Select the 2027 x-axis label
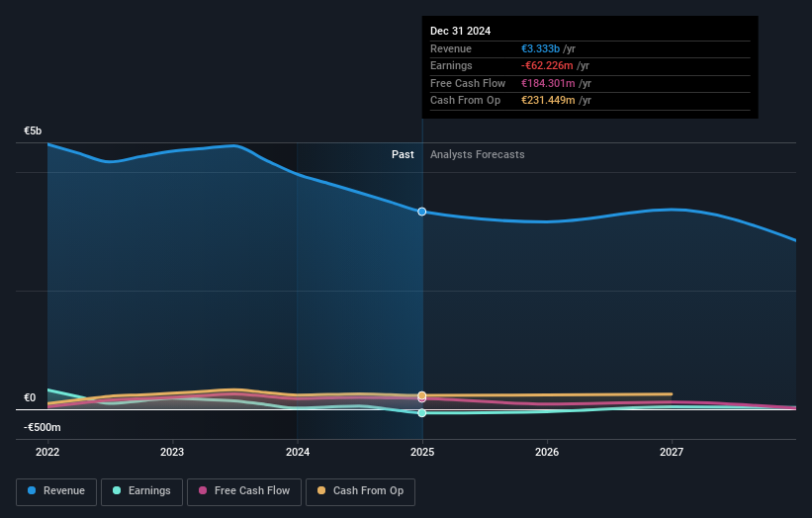Screen dimensions: 812x518 (672, 453)
